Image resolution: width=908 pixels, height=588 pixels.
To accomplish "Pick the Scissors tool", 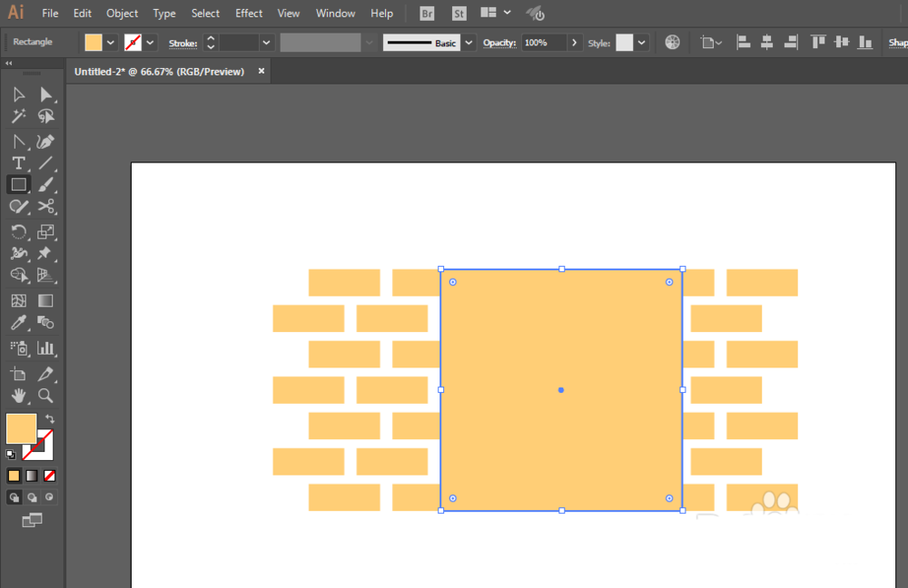I will 45,207.
